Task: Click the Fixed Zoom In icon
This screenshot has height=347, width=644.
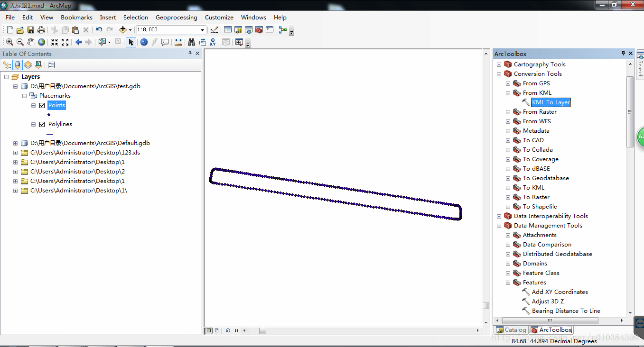Action: (55, 42)
